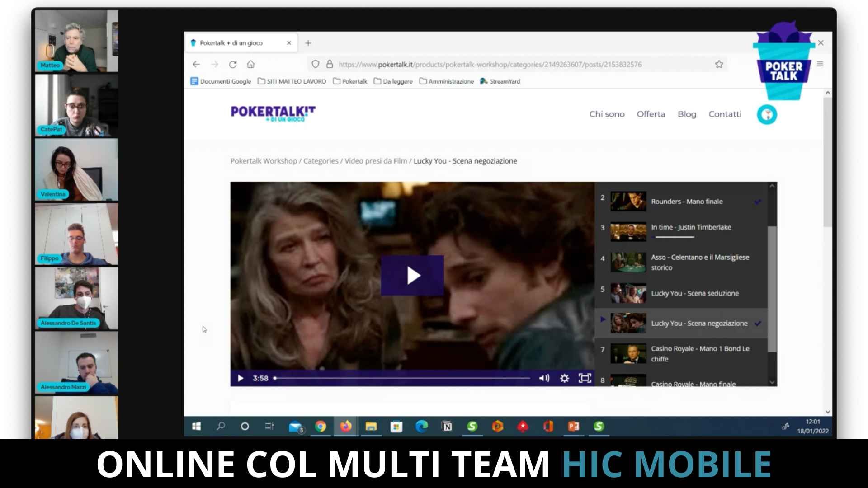The width and height of the screenshot is (868, 488).
Task: Go to browser home page
Action: click(x=251, y=64)
